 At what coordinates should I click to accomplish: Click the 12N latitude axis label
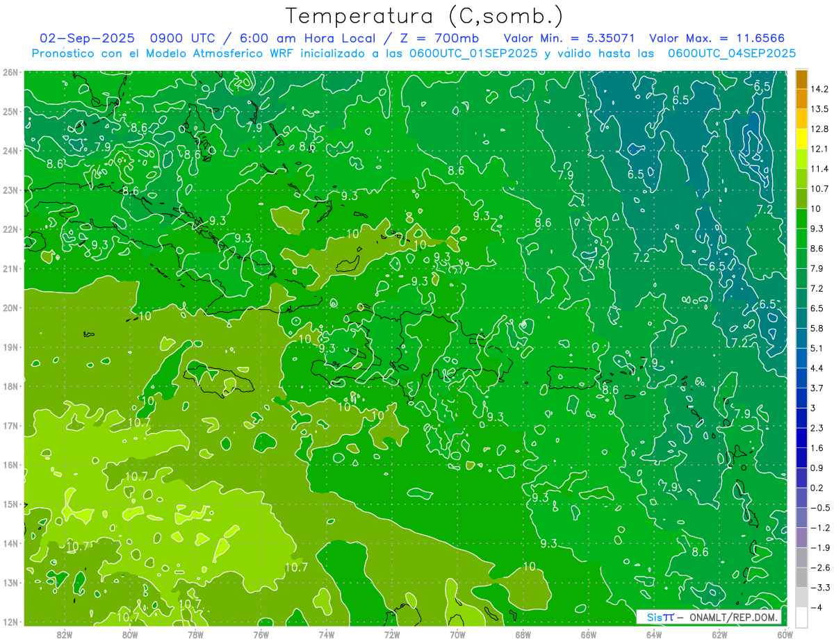(10, 622)
